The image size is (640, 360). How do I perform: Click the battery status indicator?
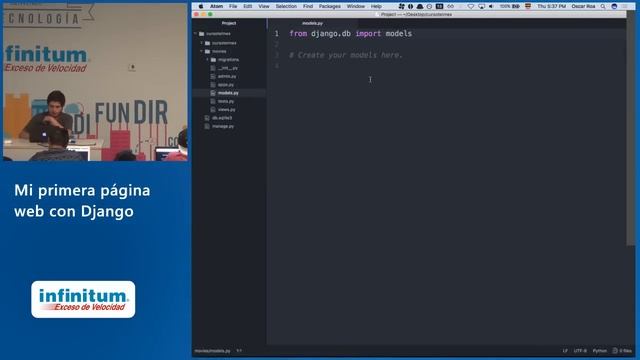tap(510, 7)
